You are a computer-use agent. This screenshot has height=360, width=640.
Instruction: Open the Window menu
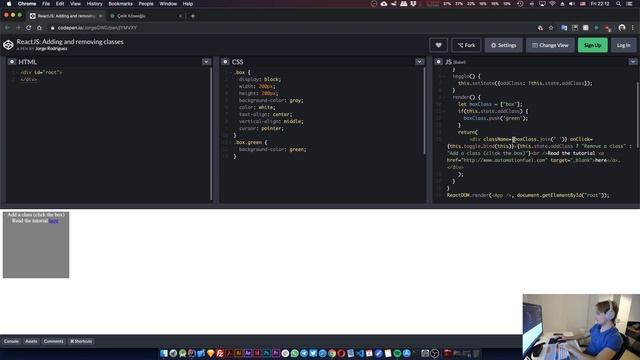(168, 4)
